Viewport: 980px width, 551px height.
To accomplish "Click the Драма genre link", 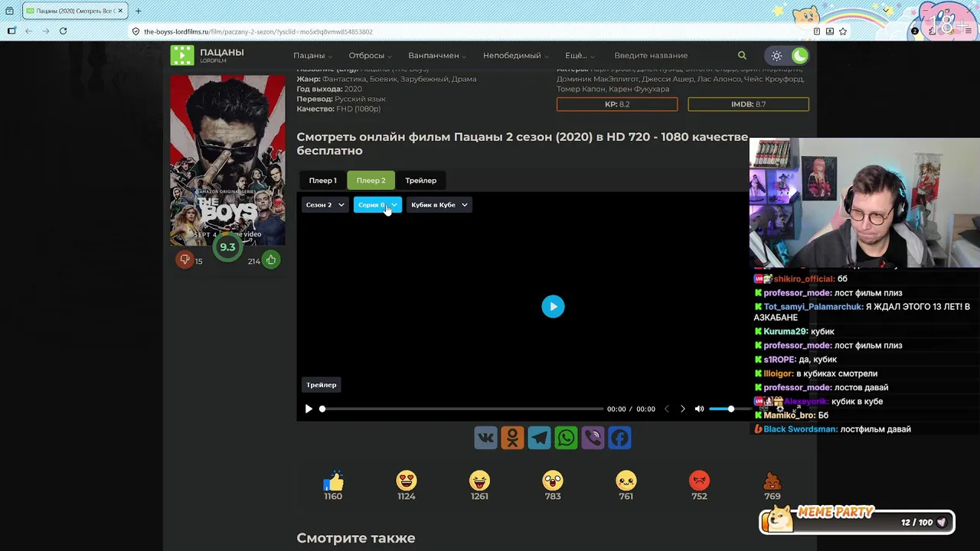I will click(464, 79).
